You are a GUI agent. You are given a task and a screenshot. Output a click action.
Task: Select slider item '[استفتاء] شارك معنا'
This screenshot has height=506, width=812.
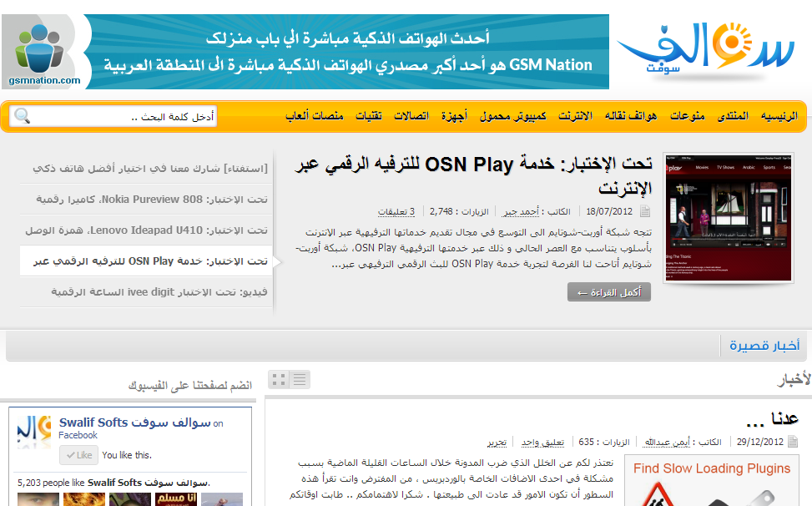[x=150, y=169]
